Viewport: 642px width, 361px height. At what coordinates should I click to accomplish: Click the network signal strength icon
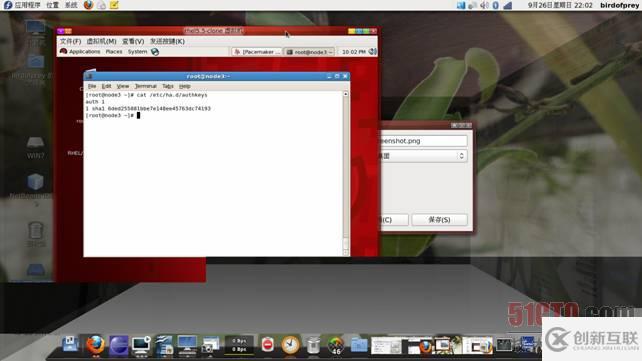pos(507,5)
